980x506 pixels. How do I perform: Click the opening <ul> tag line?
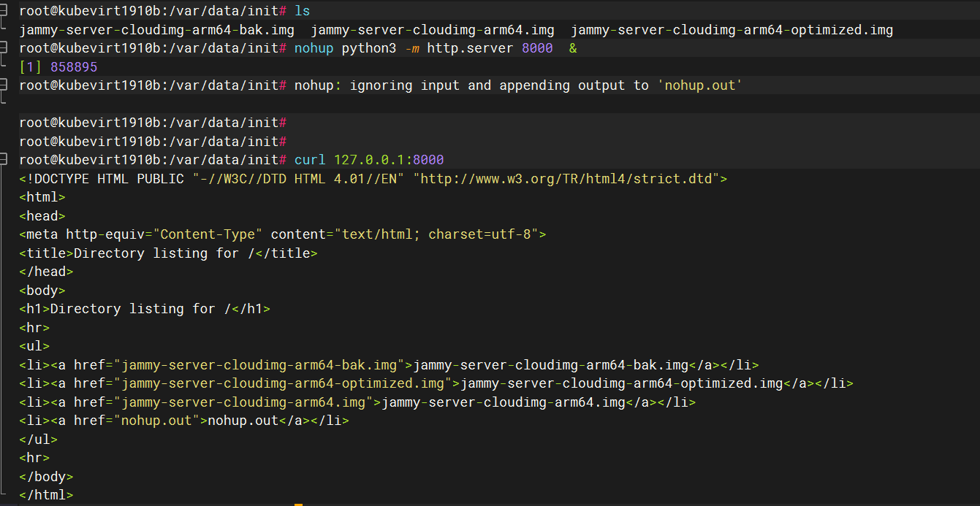[34, 346]
